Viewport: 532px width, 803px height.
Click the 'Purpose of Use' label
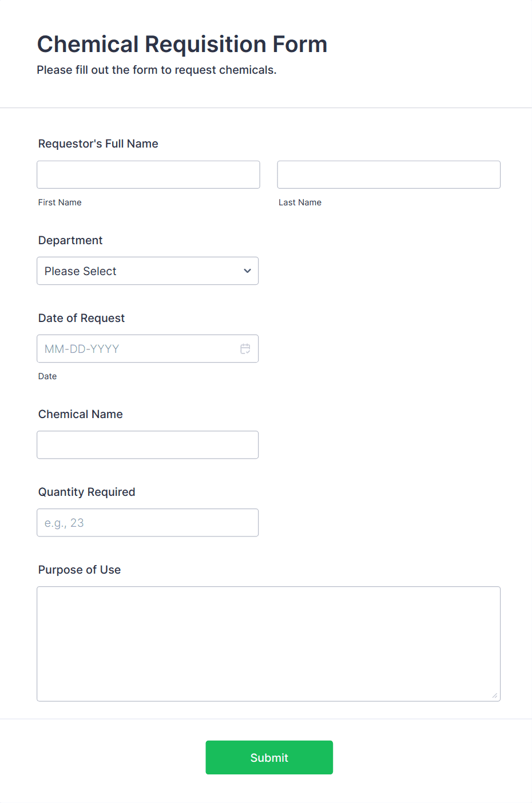point(80,570)
